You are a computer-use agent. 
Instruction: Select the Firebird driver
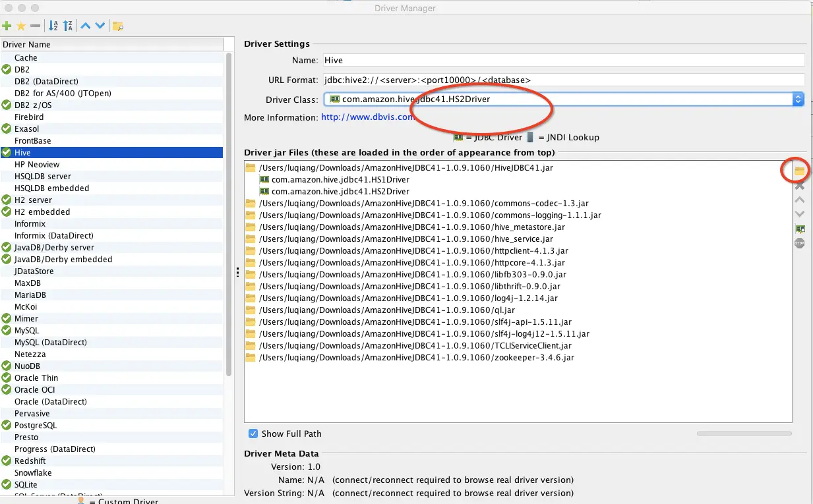[x=112, y=117]
